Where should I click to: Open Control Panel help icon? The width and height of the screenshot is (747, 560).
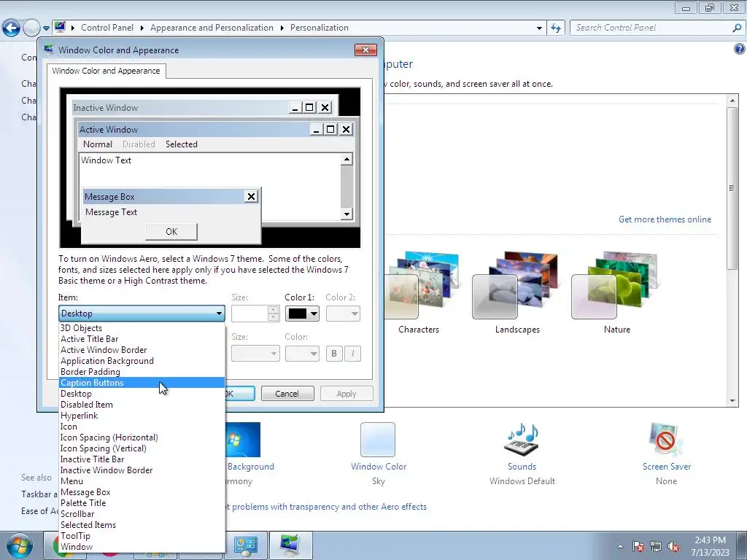tap(739, 49)
